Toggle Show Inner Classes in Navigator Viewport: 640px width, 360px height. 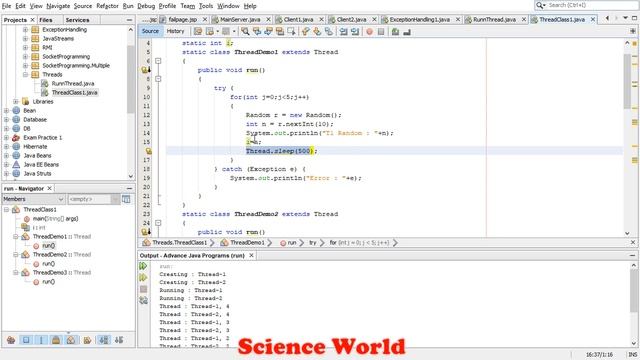pos(71,340)
